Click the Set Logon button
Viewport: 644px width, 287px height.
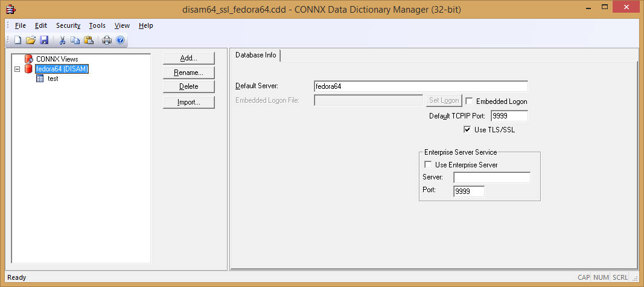444,100
